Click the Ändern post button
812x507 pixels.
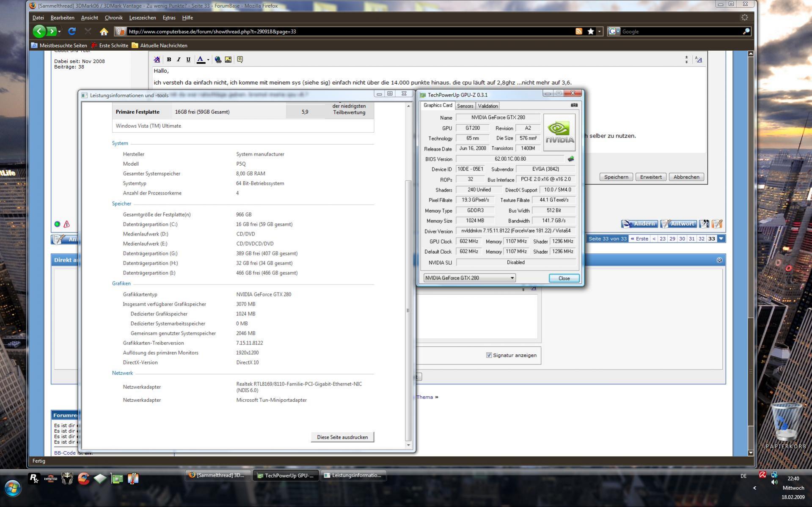pos(639,224)
